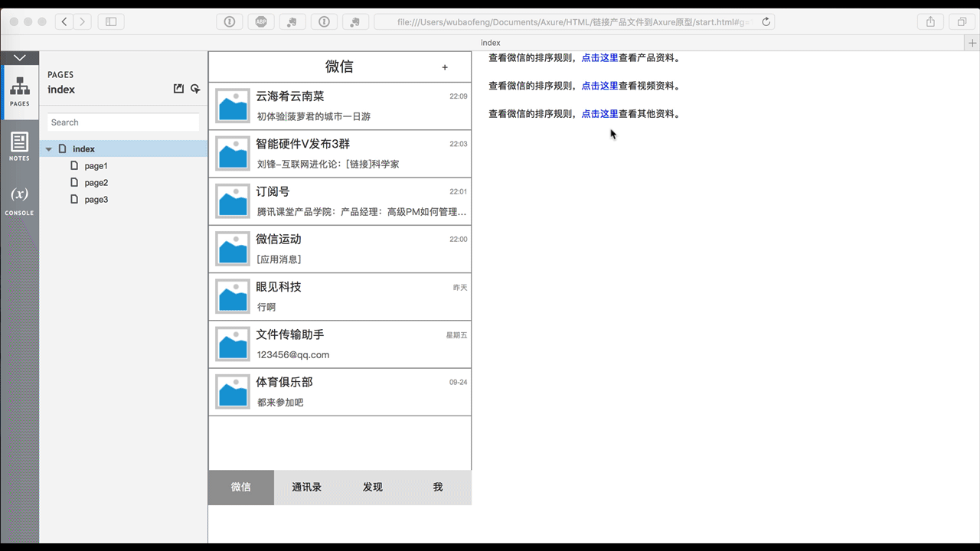Viewport: 980px width, 551px height.
Task: Click 点击这里 link for 其他资料
Action: pyautogui.click(x=599, y=114)
